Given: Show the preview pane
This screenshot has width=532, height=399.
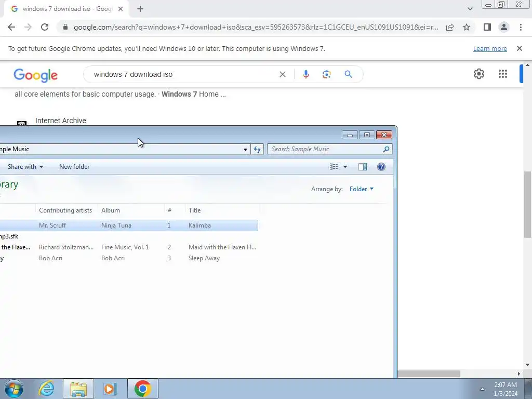Looking at the screenshot, I should click(x=362, y=167).
